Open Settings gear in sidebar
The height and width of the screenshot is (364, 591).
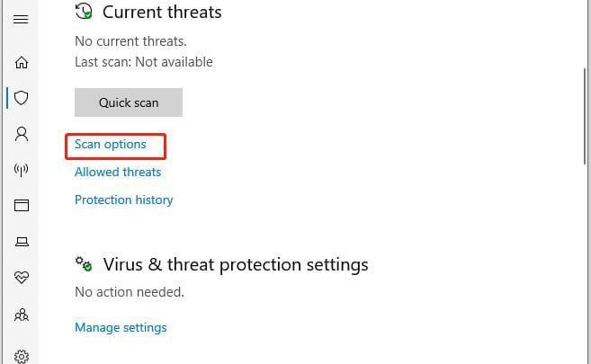pyautogui.click(x=22, y=356)
